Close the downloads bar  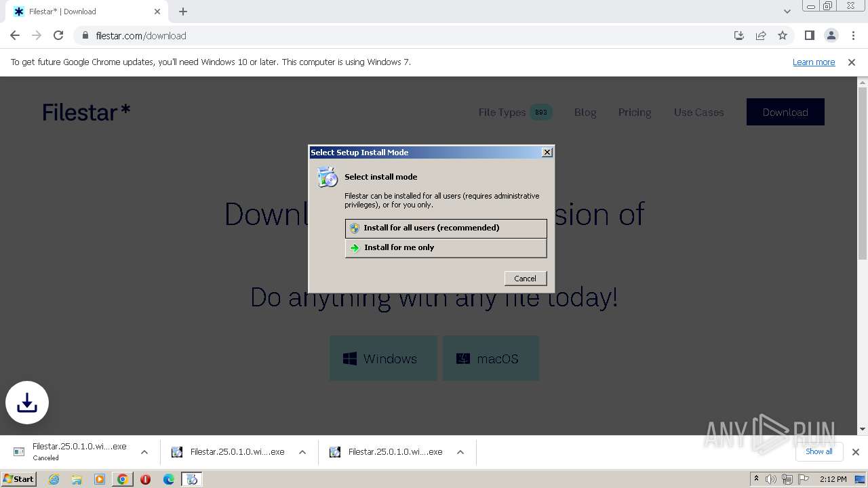tap(855, 452)
